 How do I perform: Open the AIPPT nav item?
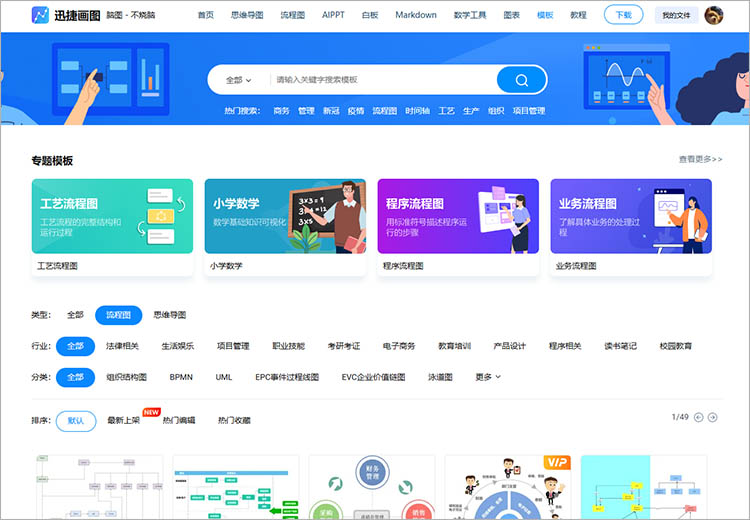click(333, 15)
